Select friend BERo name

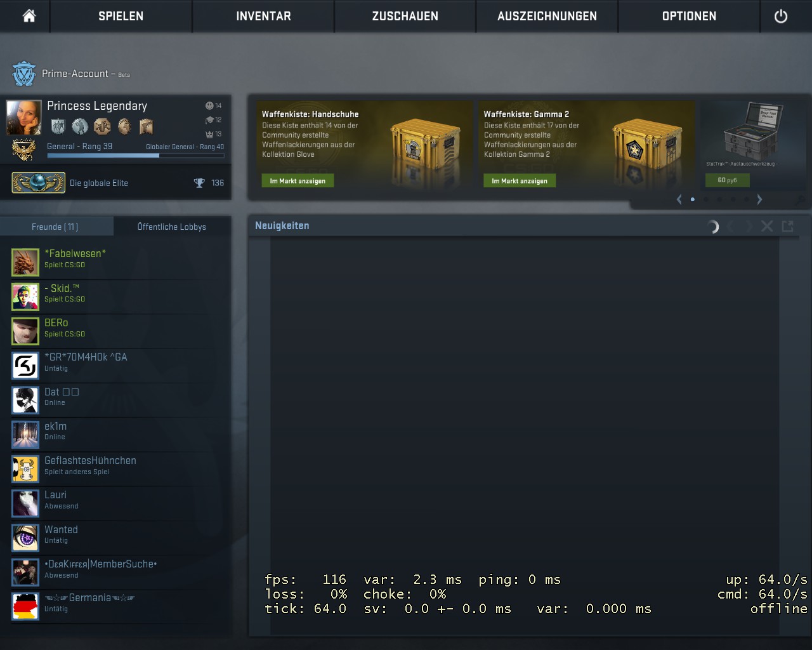pyautogui.click(x=56, y=322)
